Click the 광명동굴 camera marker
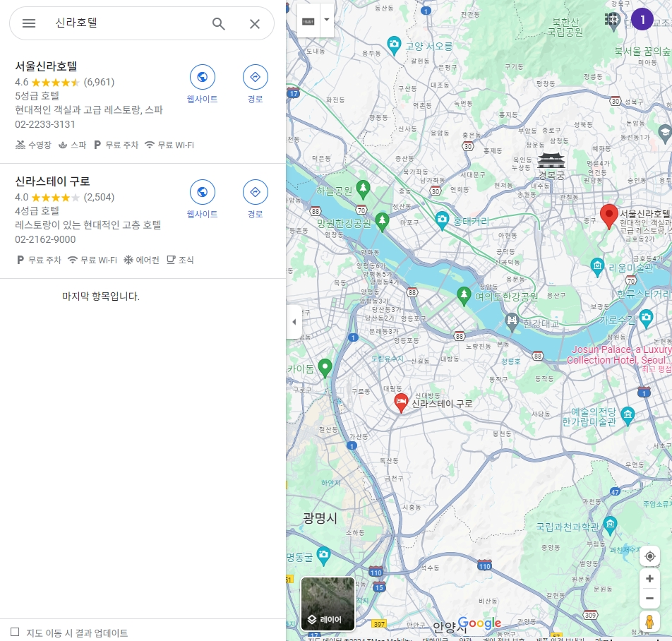 click(323, 556)
